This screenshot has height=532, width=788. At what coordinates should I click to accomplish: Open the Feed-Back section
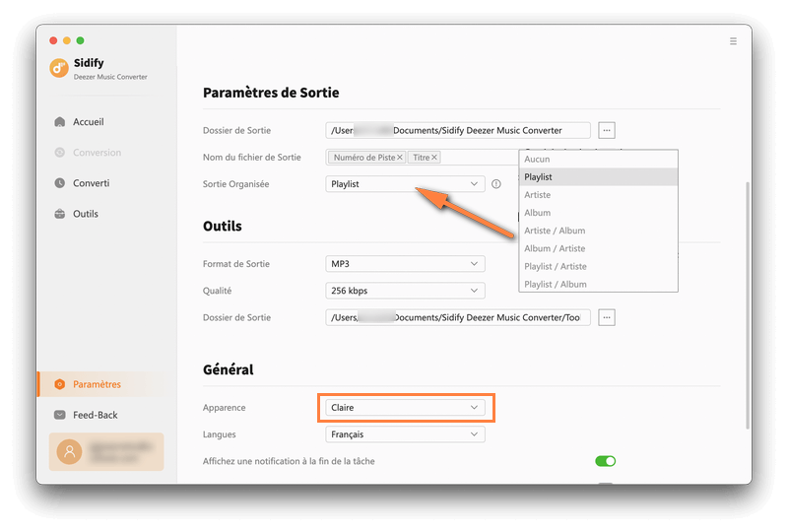coord(95,415)
